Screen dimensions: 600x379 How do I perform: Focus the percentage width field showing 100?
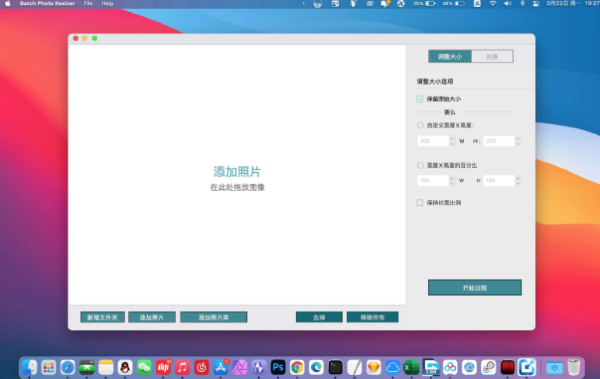pos(433,180)
